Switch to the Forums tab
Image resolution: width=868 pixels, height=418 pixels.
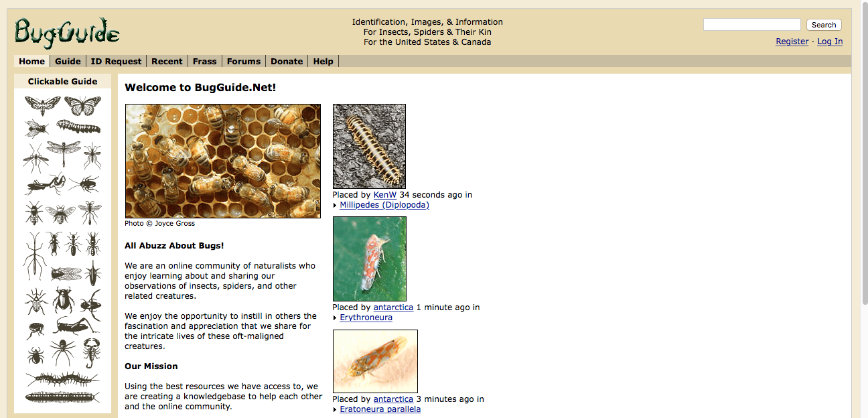[243, 61]
